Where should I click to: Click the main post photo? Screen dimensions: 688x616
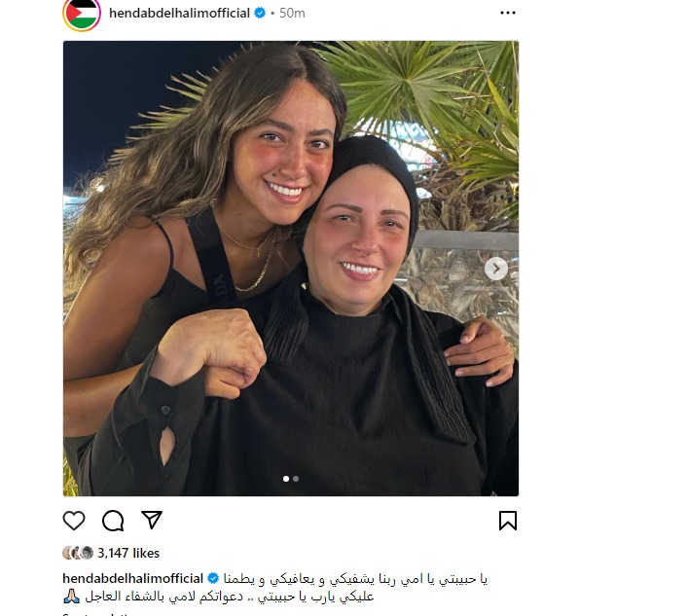(x=291, y=269)
